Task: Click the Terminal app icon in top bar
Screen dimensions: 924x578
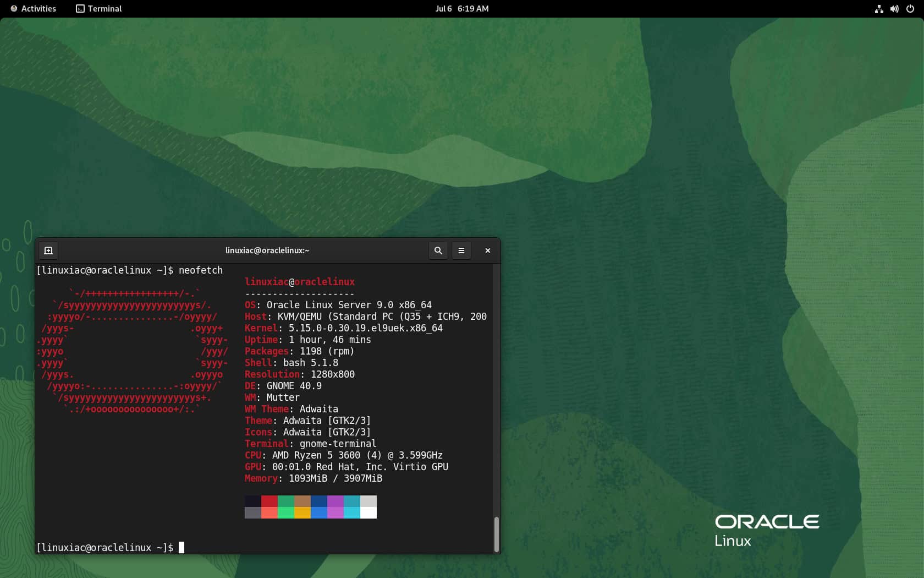Action: [80, 9]
